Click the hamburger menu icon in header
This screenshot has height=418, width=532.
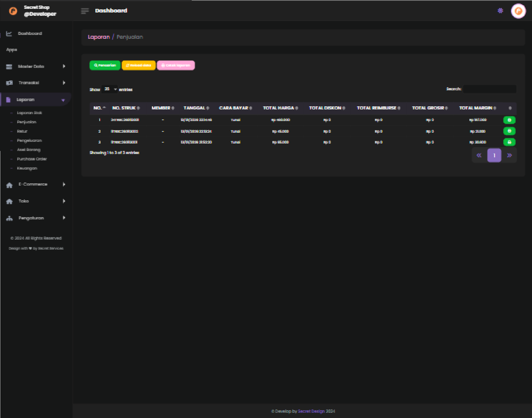click(x=85, y=11)
